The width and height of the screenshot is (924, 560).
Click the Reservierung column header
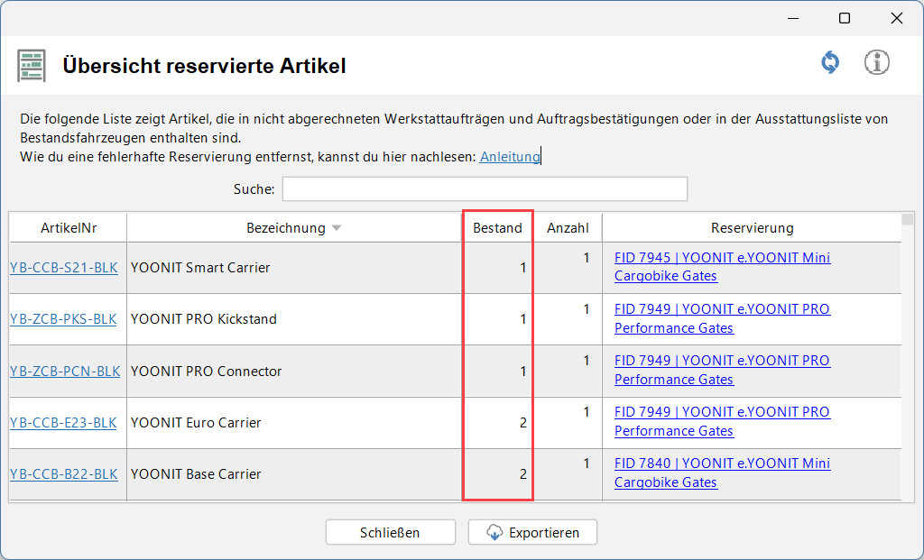pos(752,228)
